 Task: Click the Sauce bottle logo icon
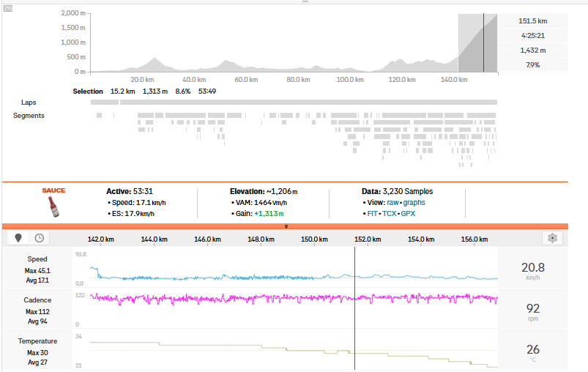point(53,207)
